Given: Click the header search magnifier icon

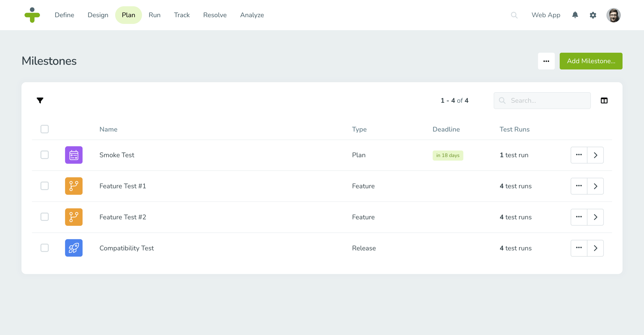Looking at the screenshot, I should coord(514,15).
